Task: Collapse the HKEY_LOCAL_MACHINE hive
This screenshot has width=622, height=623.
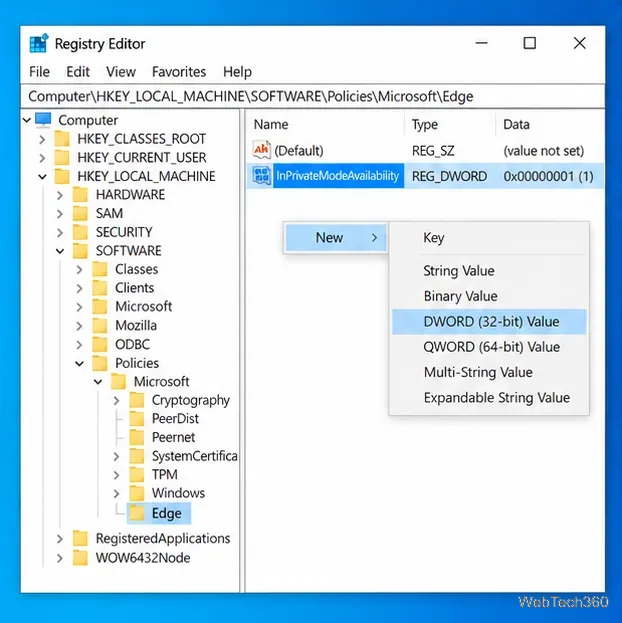Action: [42, 176]
